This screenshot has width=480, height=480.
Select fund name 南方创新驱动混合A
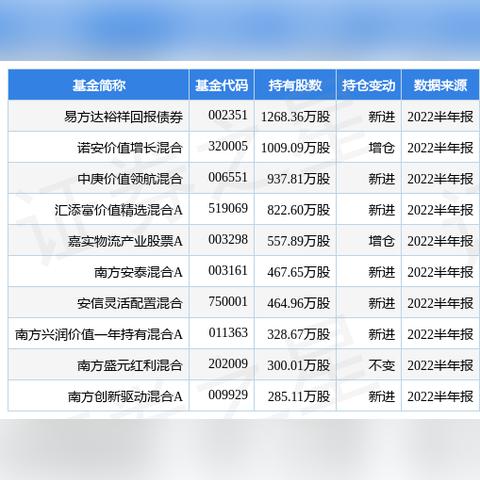coord(125,397)
